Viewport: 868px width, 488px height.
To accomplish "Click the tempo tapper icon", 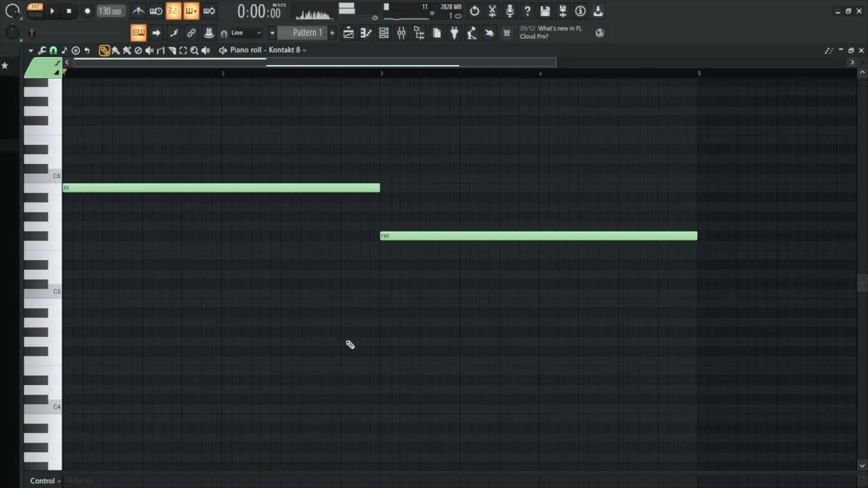I will coord(472,33).
